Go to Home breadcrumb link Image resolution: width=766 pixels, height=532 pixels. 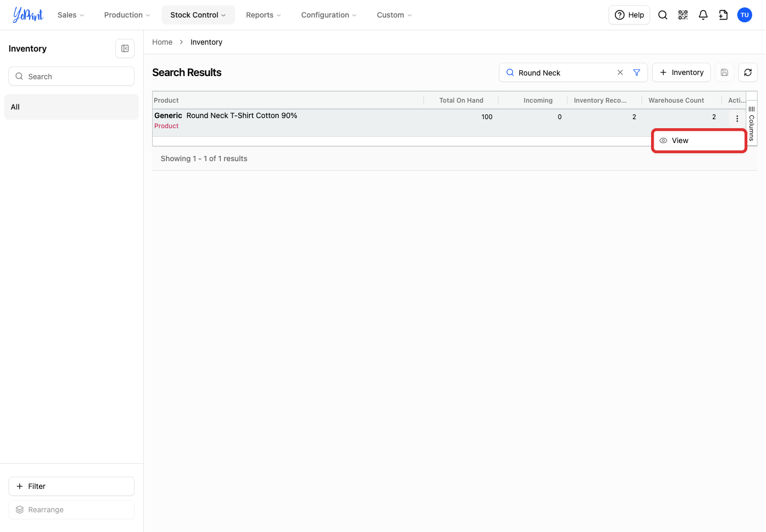[x=162, y=42]
